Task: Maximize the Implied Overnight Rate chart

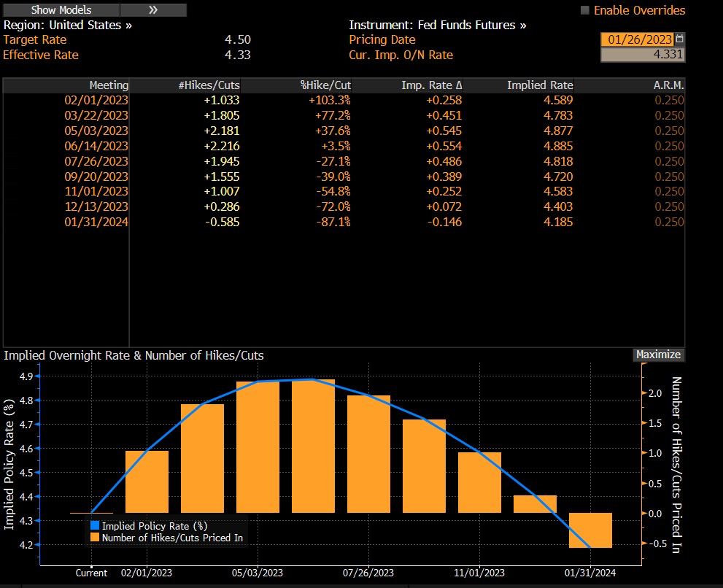Action: [658, 355]
